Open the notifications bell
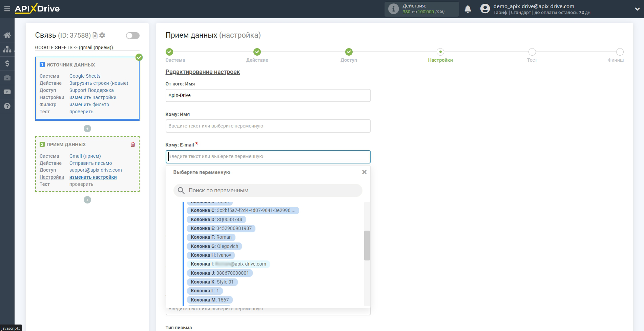Viewport: 644px width, 331px height. point(468,9)
